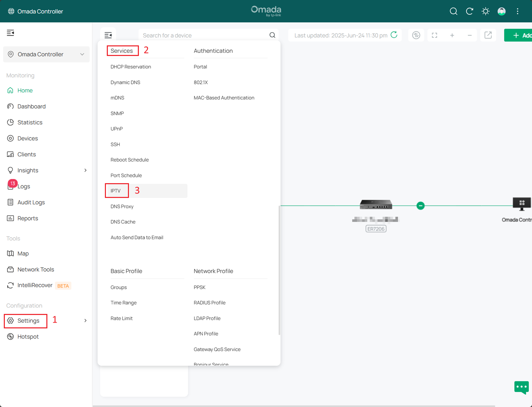This screenshot has height=407, width=532.
Task: Expand the Insights submenu chevron
Action: [x=85, y=170]
